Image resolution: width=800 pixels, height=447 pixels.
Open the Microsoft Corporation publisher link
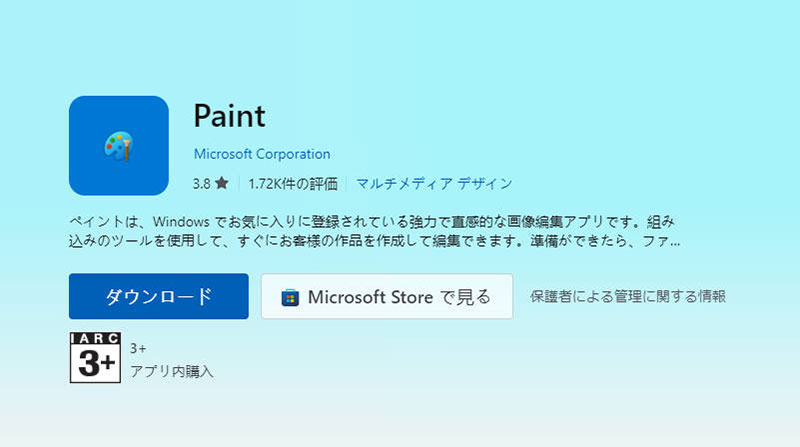[x=262, y=154]
